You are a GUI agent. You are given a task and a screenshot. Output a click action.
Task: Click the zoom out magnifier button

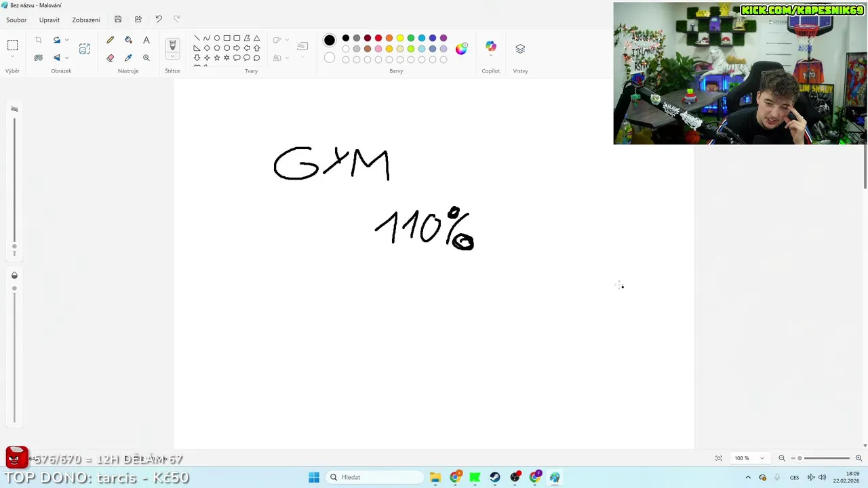pos(782,458)
